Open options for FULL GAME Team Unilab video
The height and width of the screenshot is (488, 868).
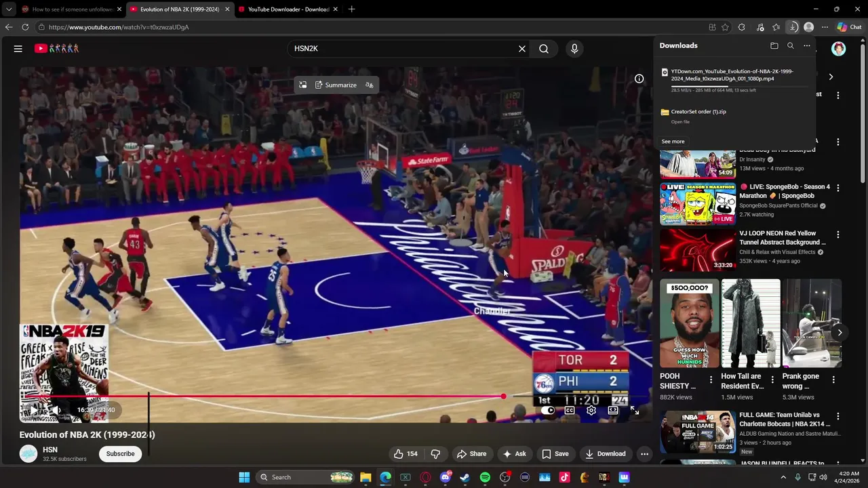tap(838, 416)
